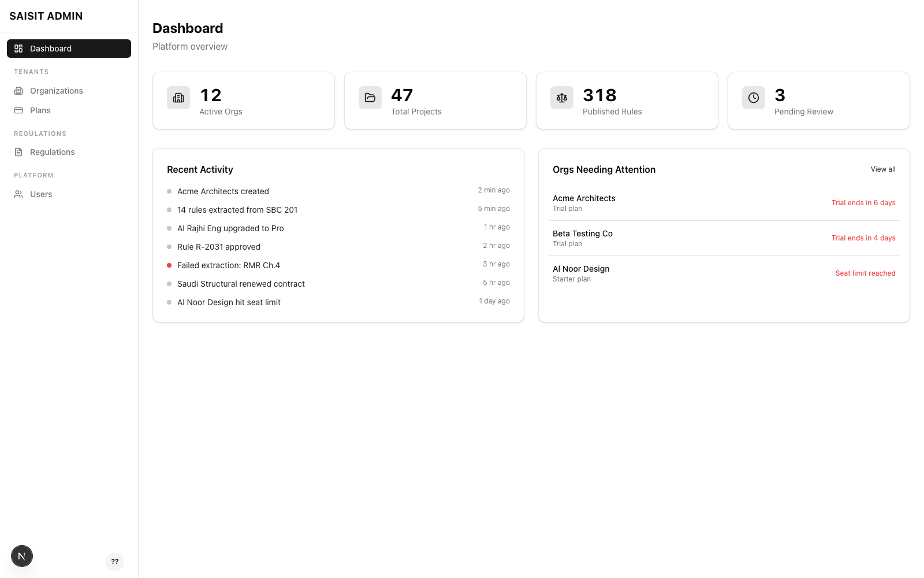
Task: Click the SAISIT ADMIN logo title
Action: [x=46, y=16]
